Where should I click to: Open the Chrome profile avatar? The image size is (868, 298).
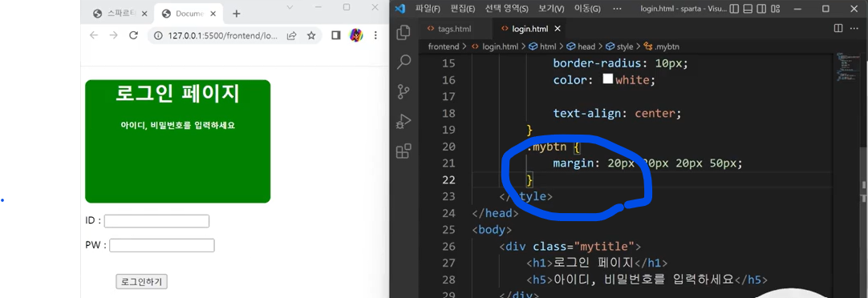(355, 35)
